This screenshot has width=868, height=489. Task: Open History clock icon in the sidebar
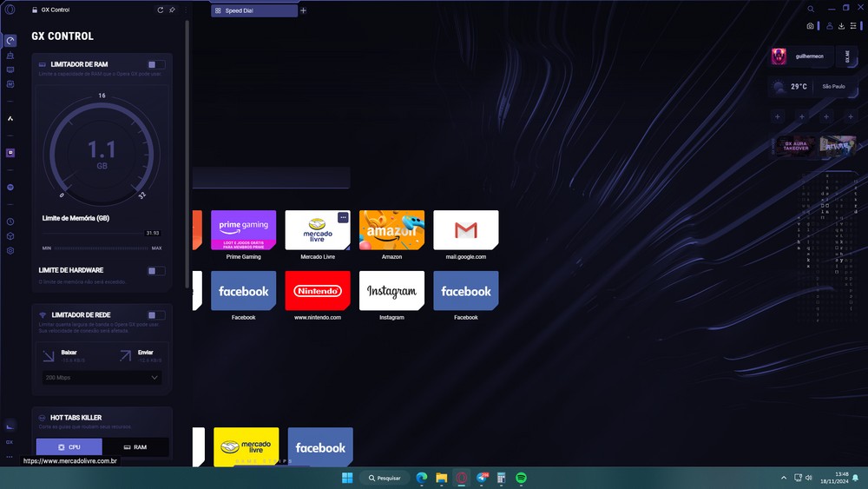click(x=10, y=222)
